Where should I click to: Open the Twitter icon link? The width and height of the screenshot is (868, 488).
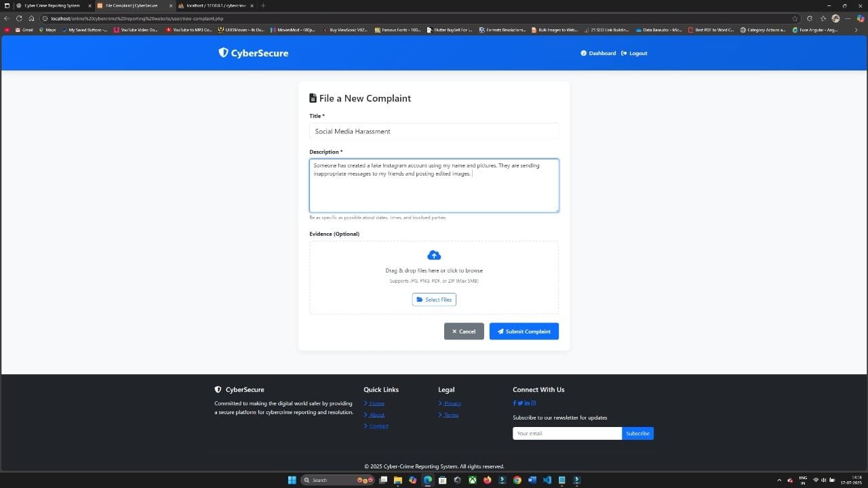[x=520, y=403]
